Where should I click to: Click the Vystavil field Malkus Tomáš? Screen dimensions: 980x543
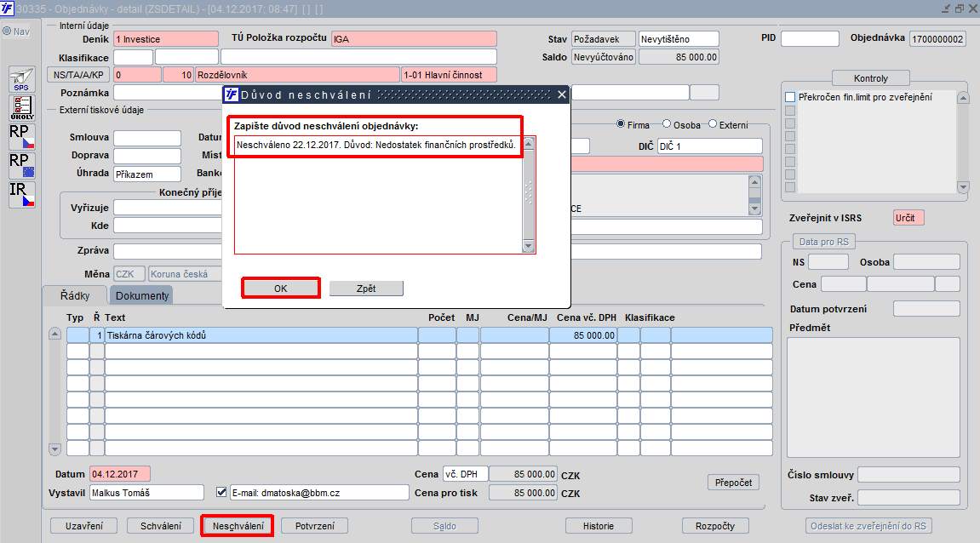click(x=147, y=493)
